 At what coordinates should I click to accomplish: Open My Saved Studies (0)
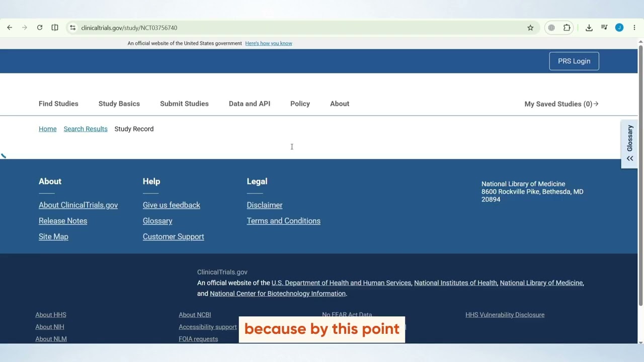[x=561, y=104]
